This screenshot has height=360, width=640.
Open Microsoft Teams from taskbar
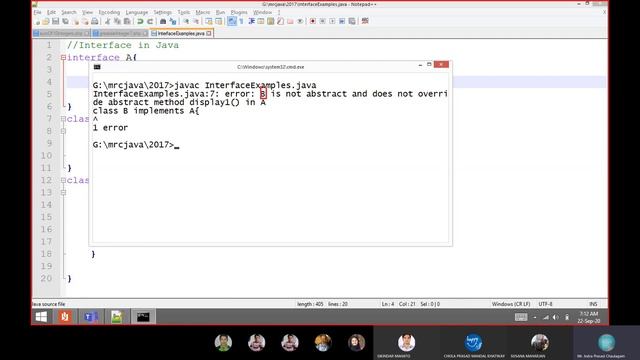[91, 317]
